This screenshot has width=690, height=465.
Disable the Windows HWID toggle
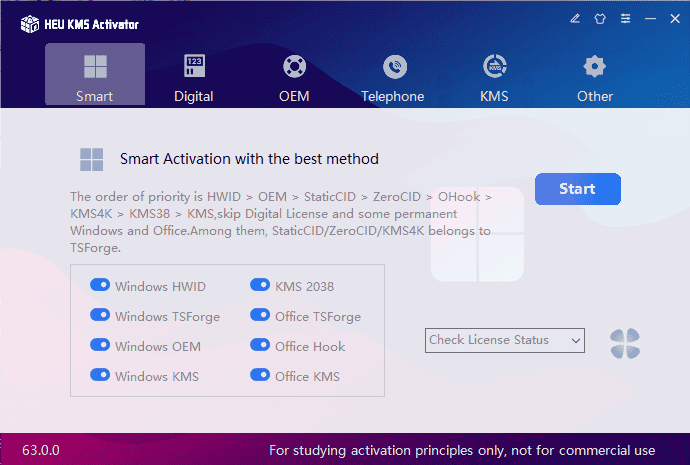pos(100,285)
